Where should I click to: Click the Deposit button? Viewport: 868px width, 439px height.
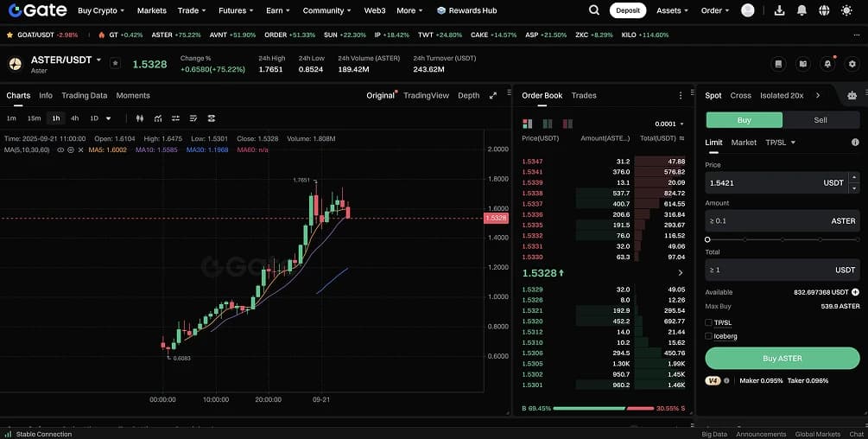628,10
